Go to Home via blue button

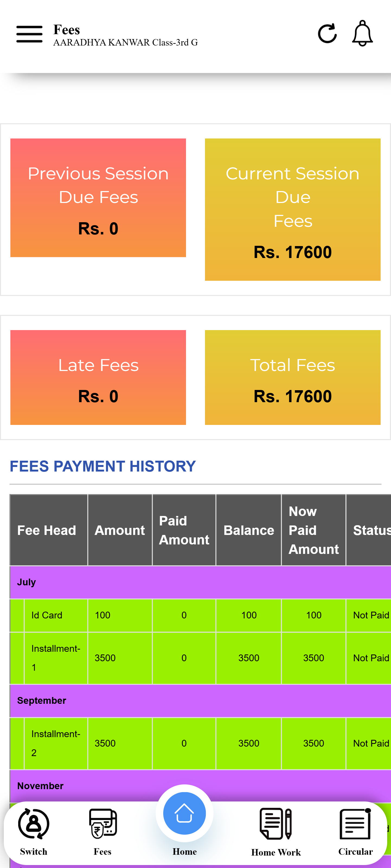coord(184,814)
